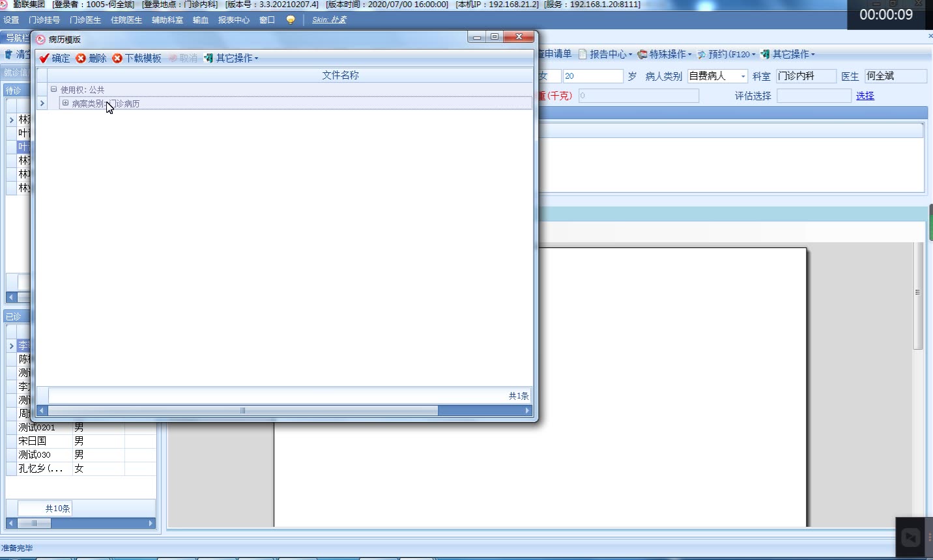The width and height of the screenshot is (933, 560).
Task: Open the 输血 menu
Action: pyautogui.click(x=201, y=20)
